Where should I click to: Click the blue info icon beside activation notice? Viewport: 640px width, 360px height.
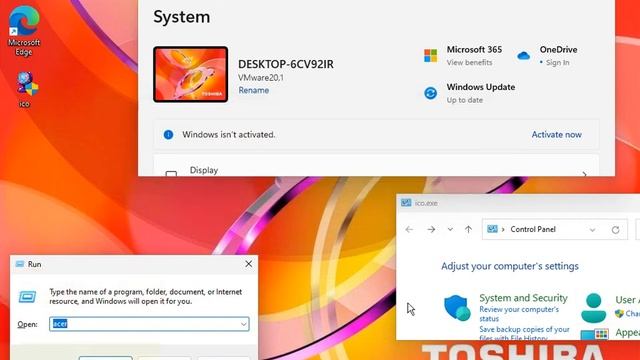click(x=168, y=135)
